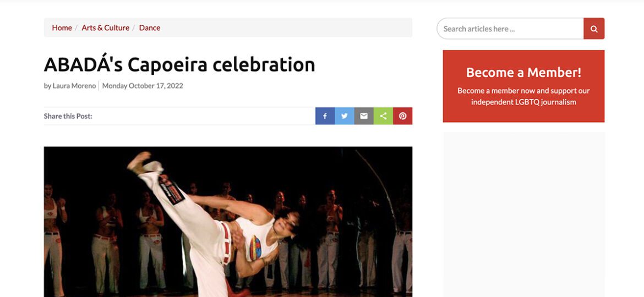The image size is (644, 297).
Task: Click the Become a Member! heading
Action: [523, 73]
